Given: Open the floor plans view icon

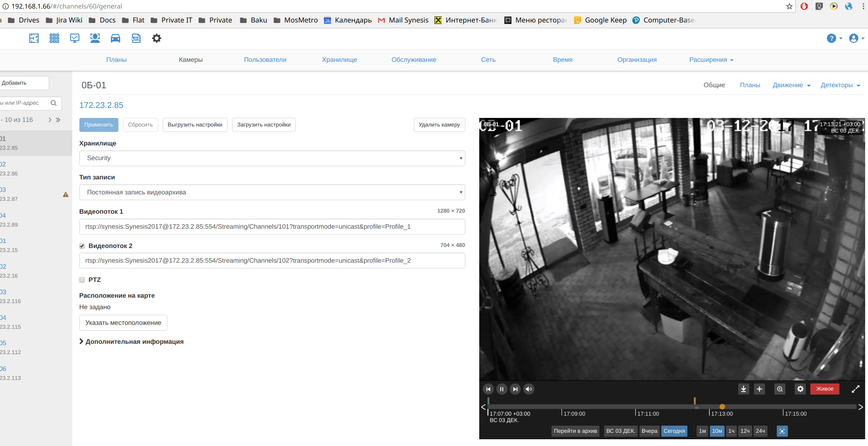Looking at the screenshot, I should 34,38.
